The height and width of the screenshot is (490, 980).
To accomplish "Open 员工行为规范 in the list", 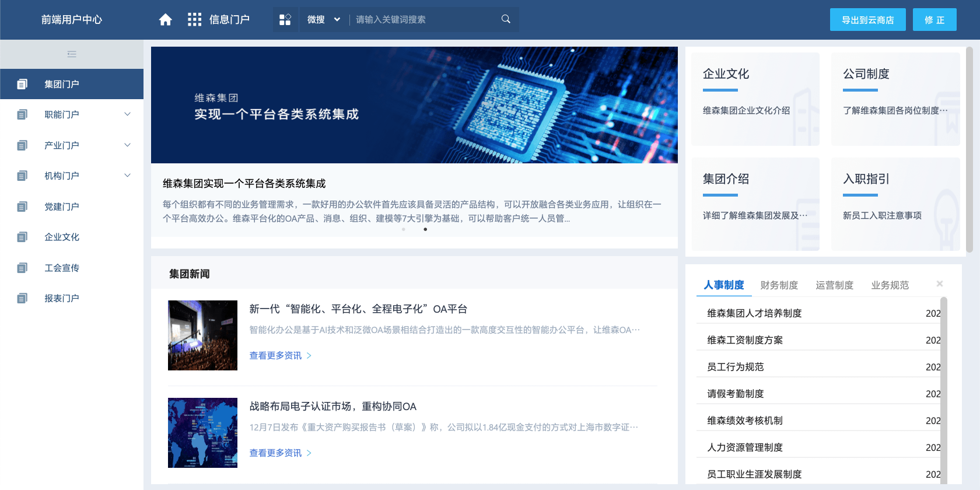I will click(736, 367).
